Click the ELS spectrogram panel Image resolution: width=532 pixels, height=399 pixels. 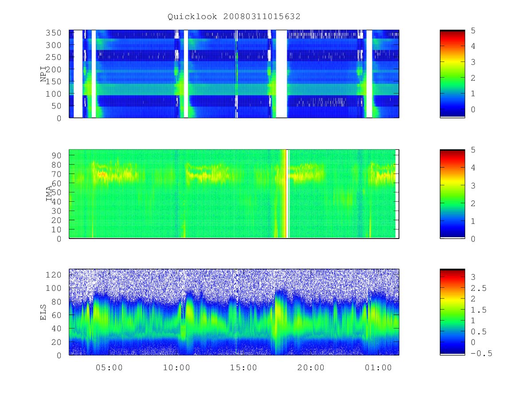click(x=234, y=312)
